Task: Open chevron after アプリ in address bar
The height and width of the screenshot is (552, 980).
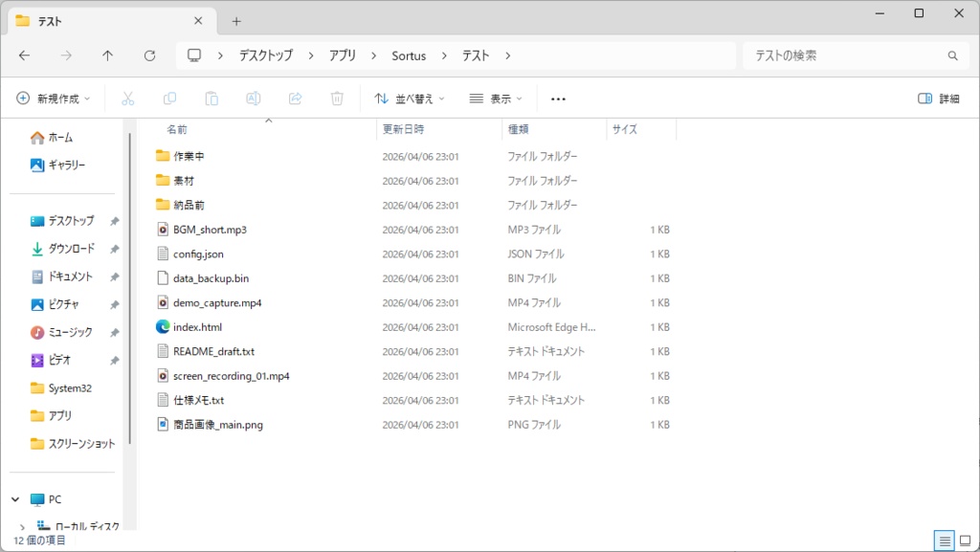Action: click(x=373, y=55)
